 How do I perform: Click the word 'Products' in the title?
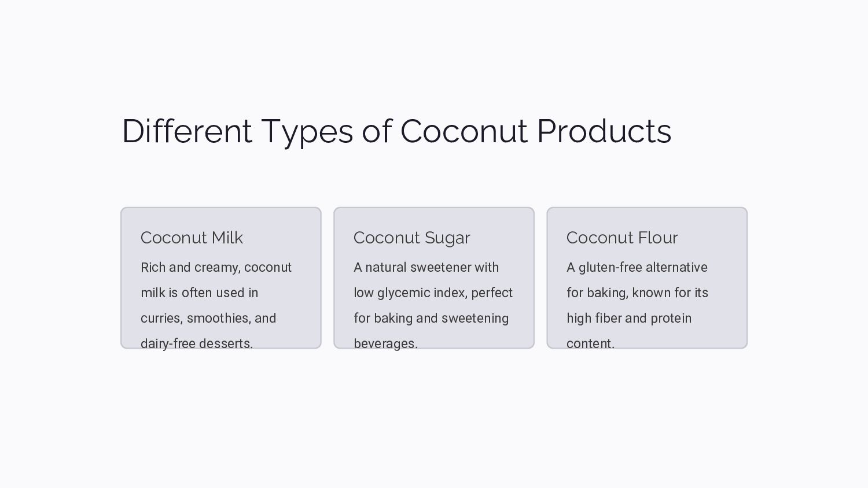(x=604, y=131)
